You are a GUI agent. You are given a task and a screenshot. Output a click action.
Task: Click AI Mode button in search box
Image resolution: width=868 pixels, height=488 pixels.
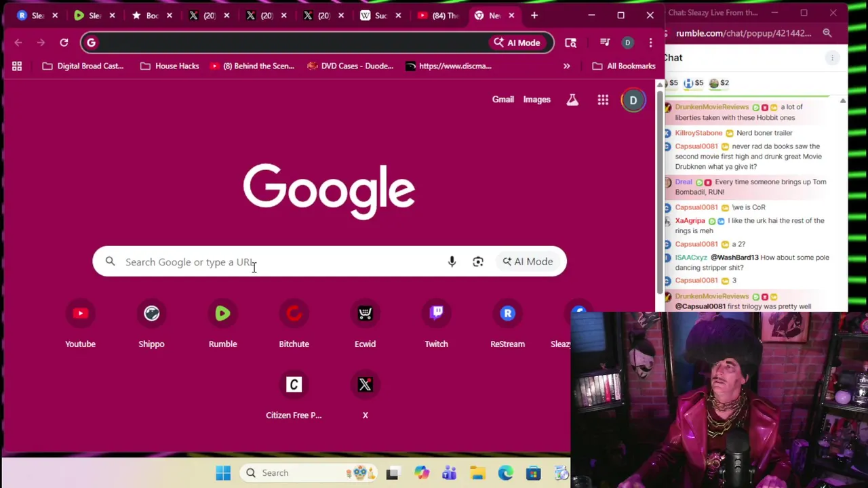pos(528,262)
